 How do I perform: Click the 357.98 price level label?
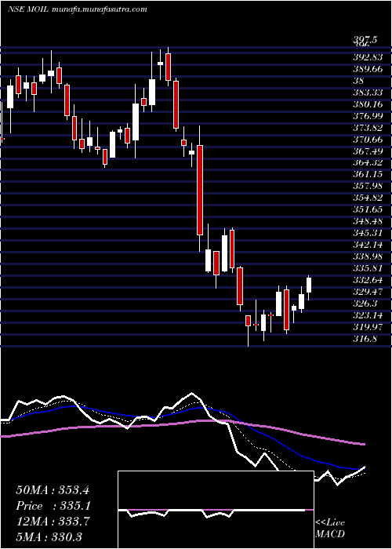click(x=368, y=186)
